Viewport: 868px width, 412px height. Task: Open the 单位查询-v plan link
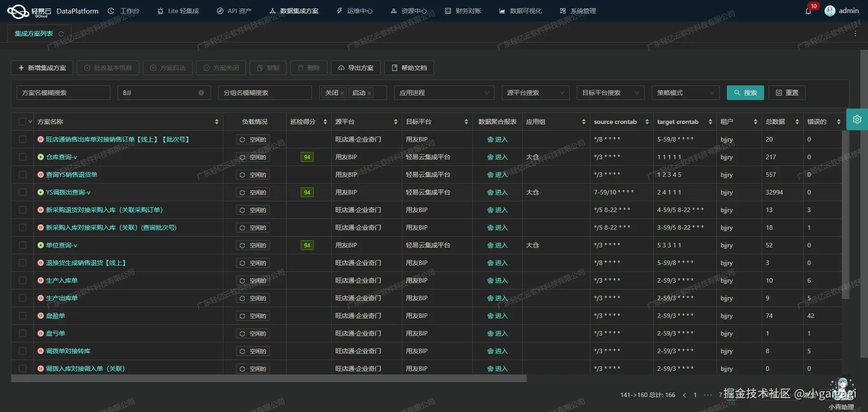[61, 245]
